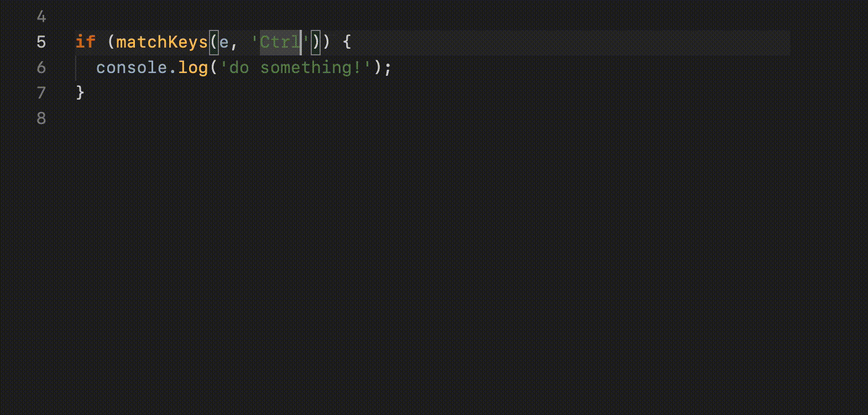The image size is (868, 415).
Task: Place cursor on the 'if' keyword
Action: pos(86,42)
